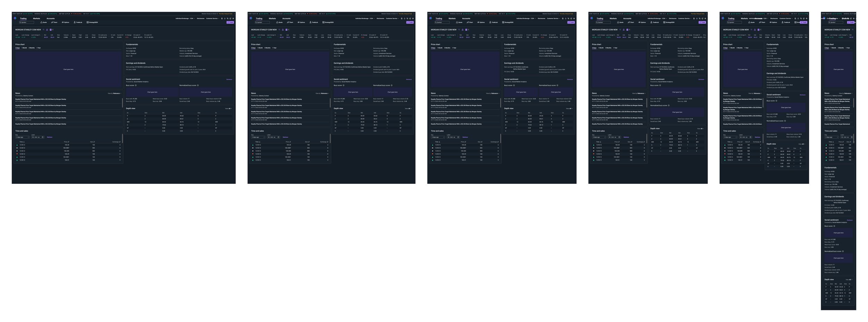The image size is (868, 322).
Task: Open the settings gear in widest frame header
Action: pyautogui.click(x=233, y=18)
